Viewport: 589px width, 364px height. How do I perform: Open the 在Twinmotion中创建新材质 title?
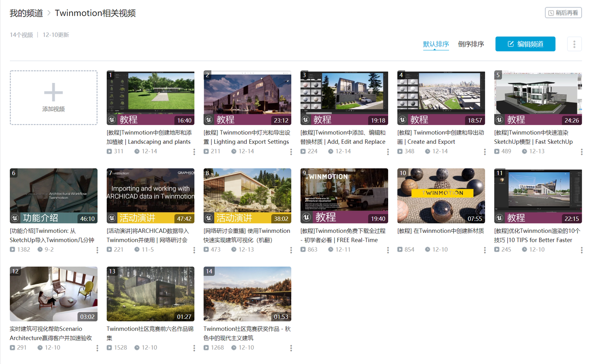point(441,231)
